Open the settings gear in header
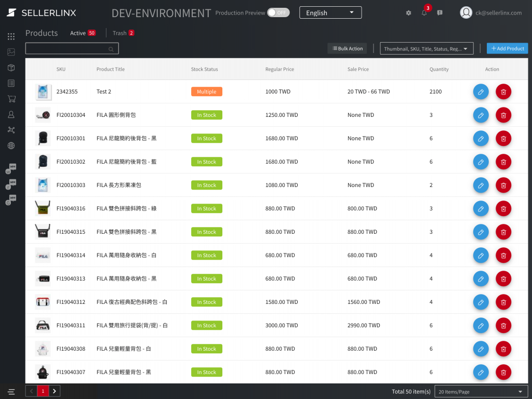Image resolution: width=532 pixels, height=399 pixels. [408, 13]
